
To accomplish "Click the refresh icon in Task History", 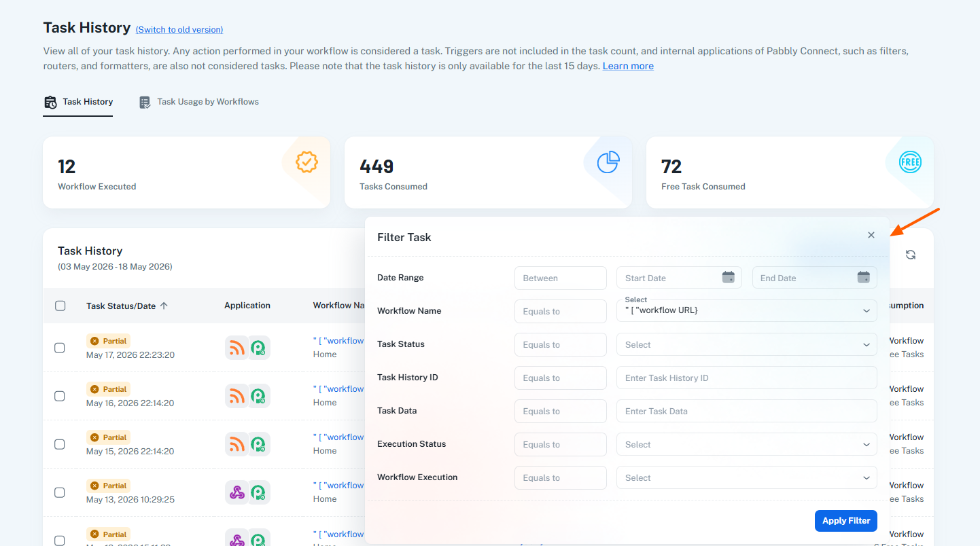I will (x=911, y=255).
